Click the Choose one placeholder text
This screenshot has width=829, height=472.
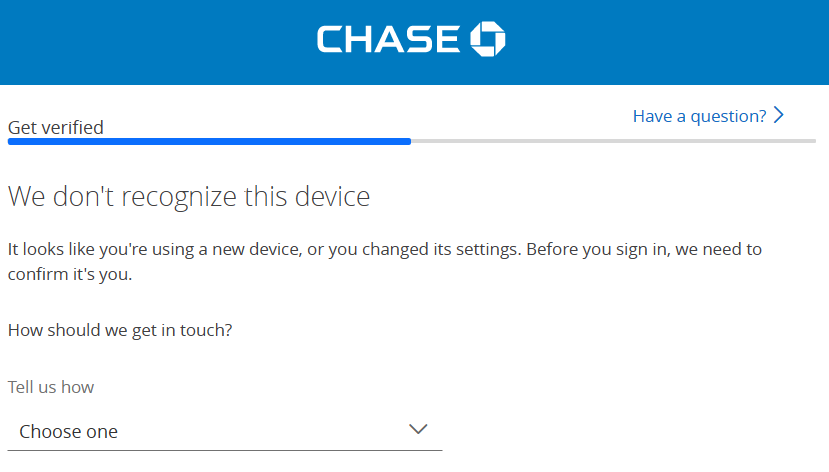68,432
